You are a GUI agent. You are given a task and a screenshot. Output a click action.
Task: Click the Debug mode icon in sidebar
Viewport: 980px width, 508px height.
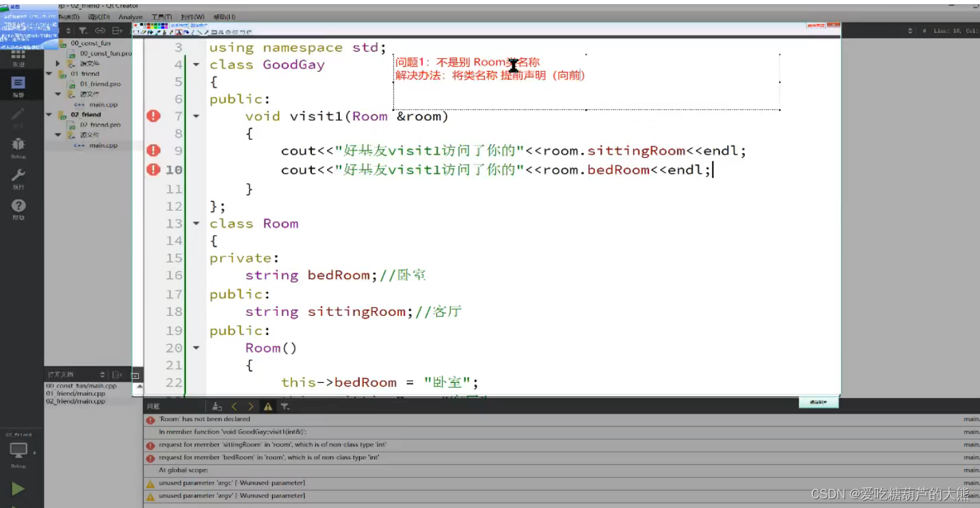[18, 146]
